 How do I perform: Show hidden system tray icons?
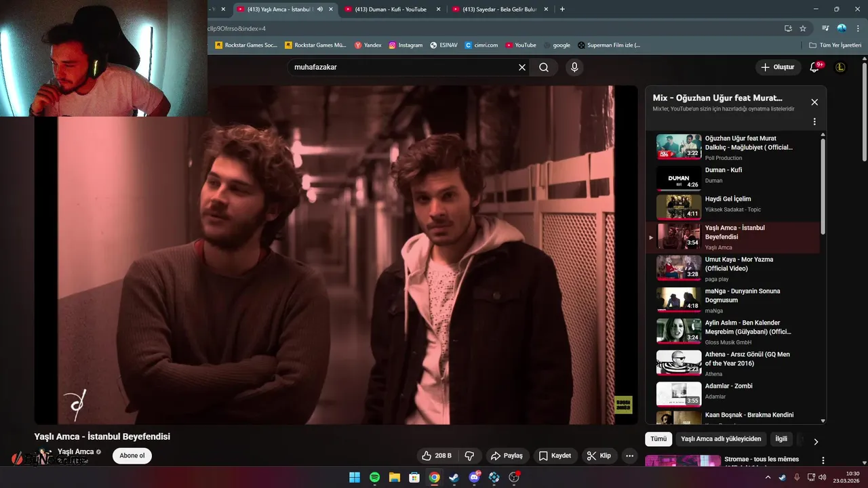(x=768, y=477)
